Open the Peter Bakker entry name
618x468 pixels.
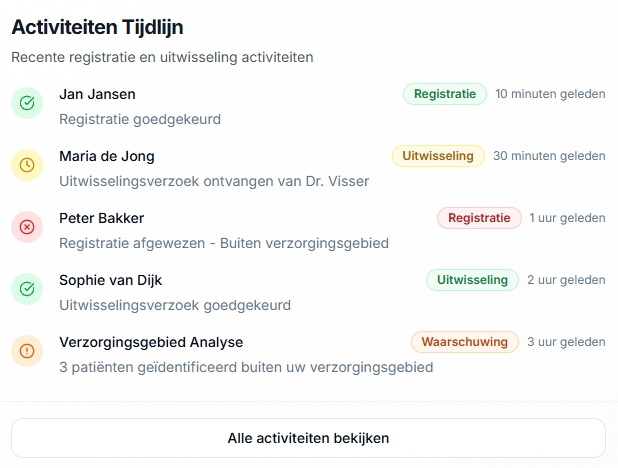point(102,218)
